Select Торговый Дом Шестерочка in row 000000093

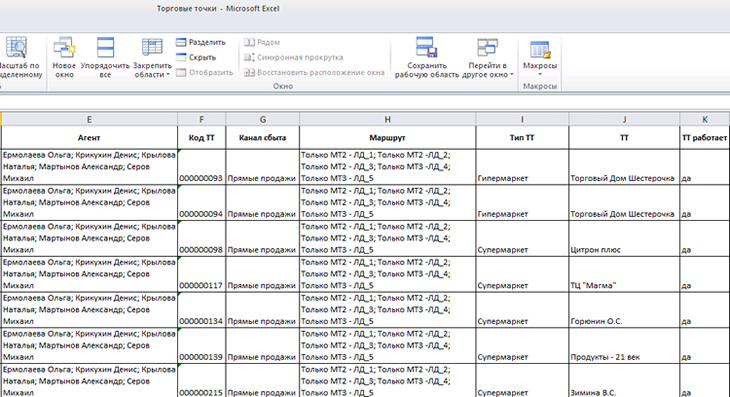tap(624, 167)
